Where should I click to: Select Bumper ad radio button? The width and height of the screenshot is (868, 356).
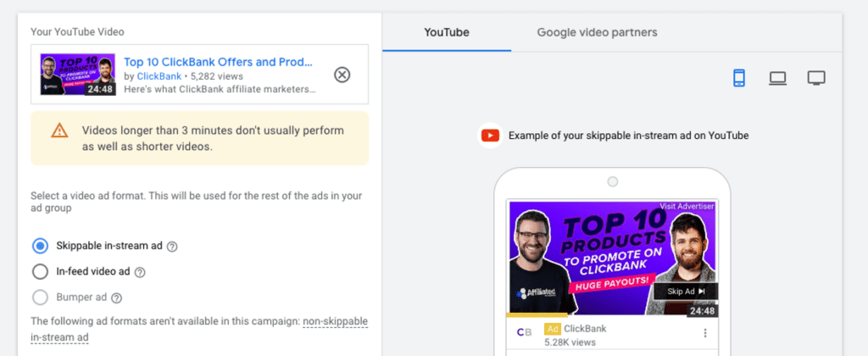(x=40, y=297)
